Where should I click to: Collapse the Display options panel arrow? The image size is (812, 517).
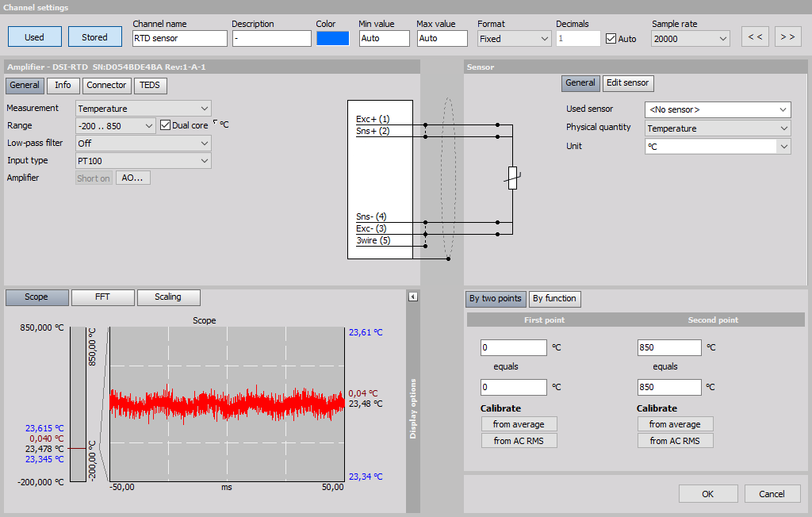[x=412, y=297]
